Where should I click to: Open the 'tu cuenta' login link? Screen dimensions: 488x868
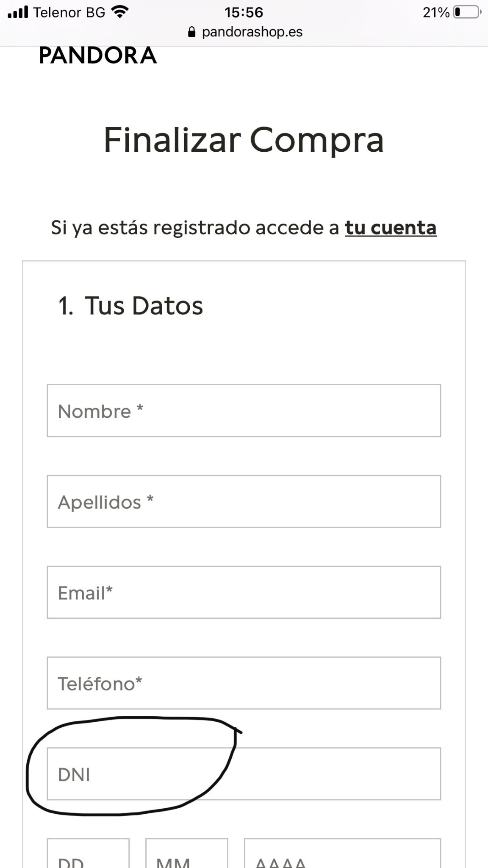point(391,228)
